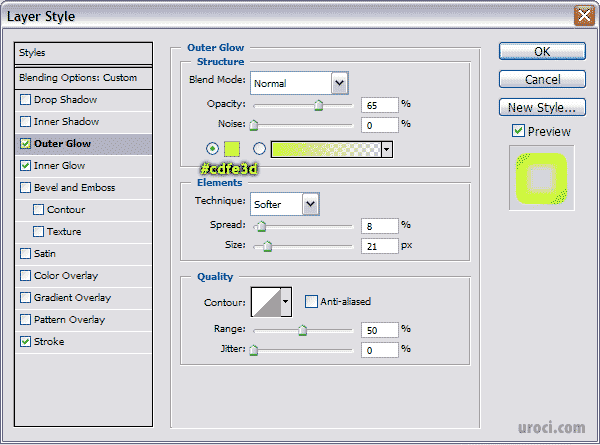Open the glow gradient picker arrow
Image resolution: width=600 pixels, height=445 pixels.
(x=387, y=150)
